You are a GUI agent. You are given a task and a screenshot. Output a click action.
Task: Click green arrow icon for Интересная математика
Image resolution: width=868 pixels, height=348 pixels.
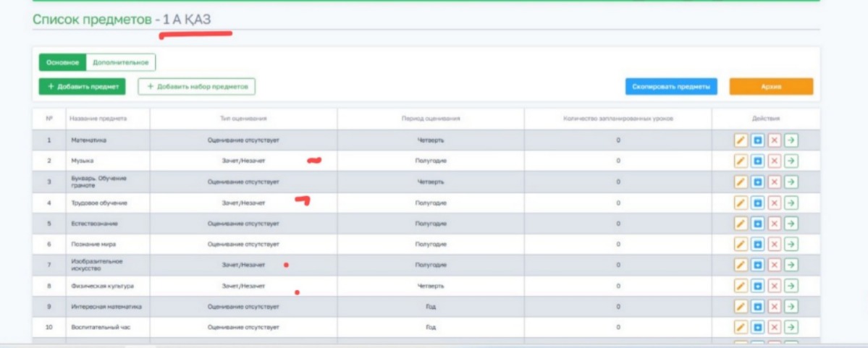coord(791,307)
